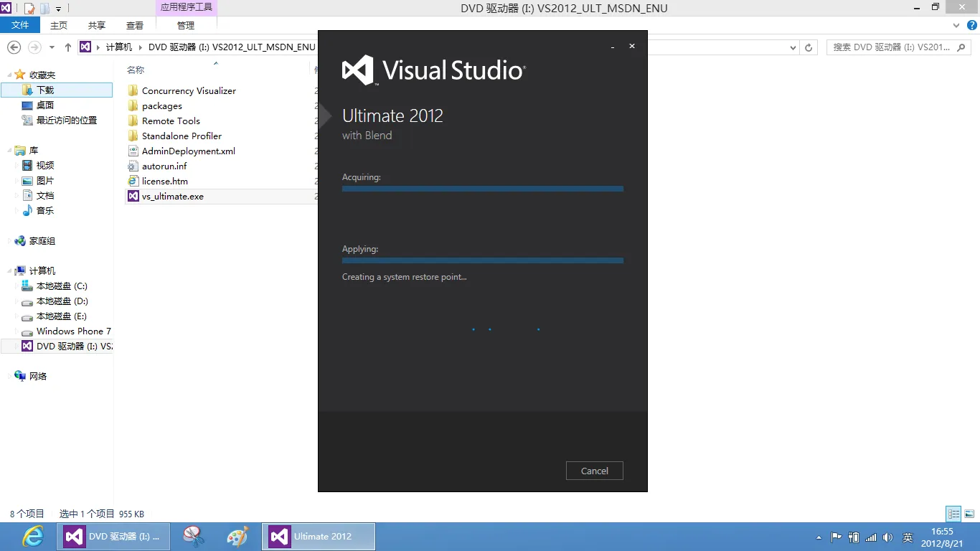Select the autorun.inf file
Screen dimensions: 980x551
pos(164,166)
